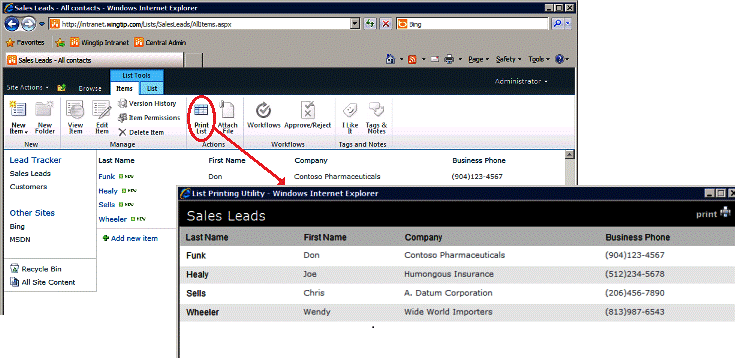Image resolution: width=735 pixels, height=364 pixels.
Task: Open the Recycle Bin
Action: point(36,269)
